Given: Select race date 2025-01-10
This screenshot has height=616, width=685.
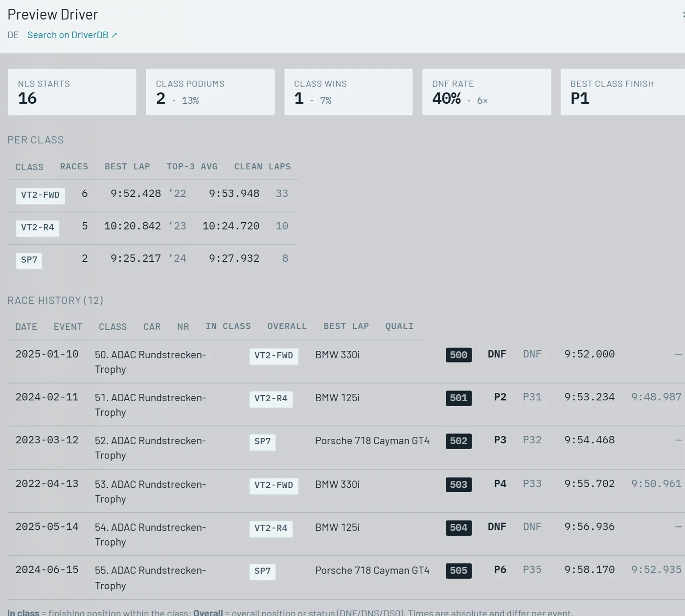Looking at the screenshot, I should pyautogui.click(x=47, y=354).
